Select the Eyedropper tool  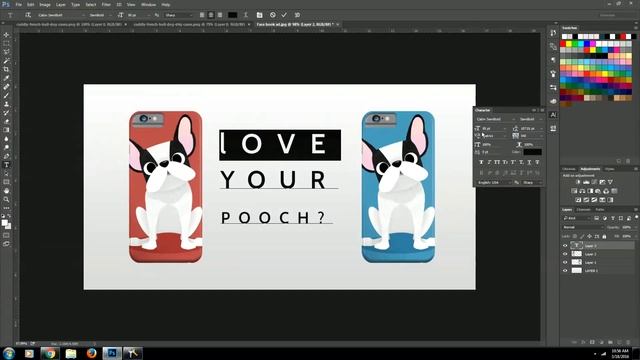[6, 78]
